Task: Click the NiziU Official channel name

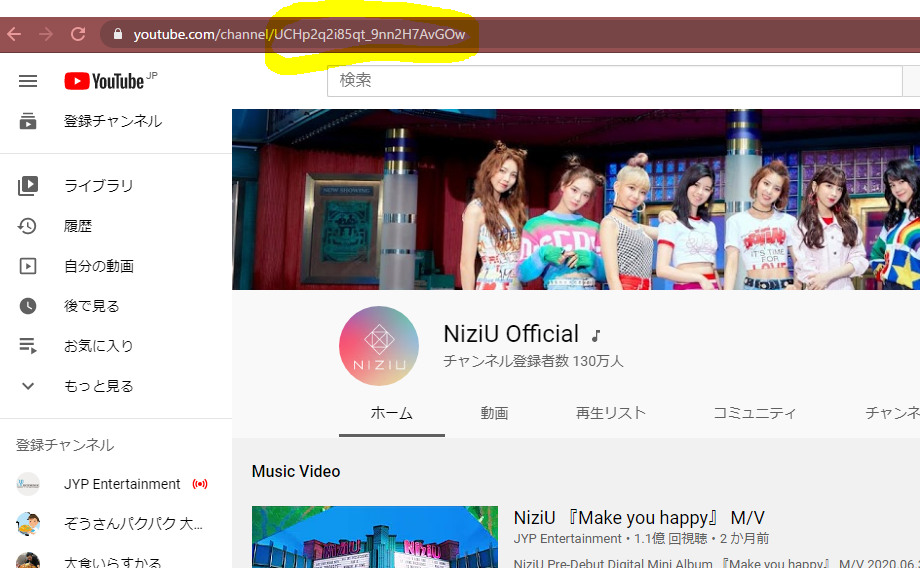Action: (x=511, y=334)
